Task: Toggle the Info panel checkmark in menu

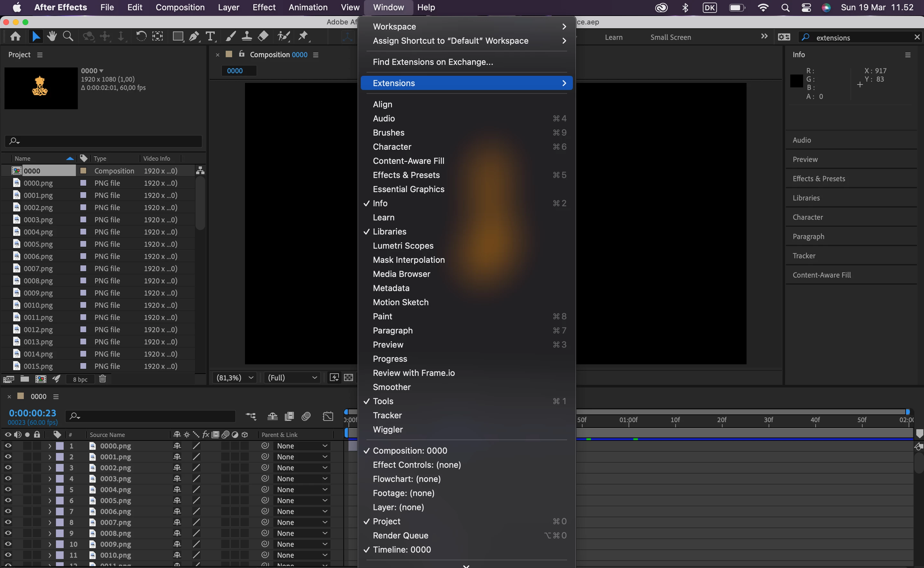Action: pyautogui.click(x=380, y=203)
